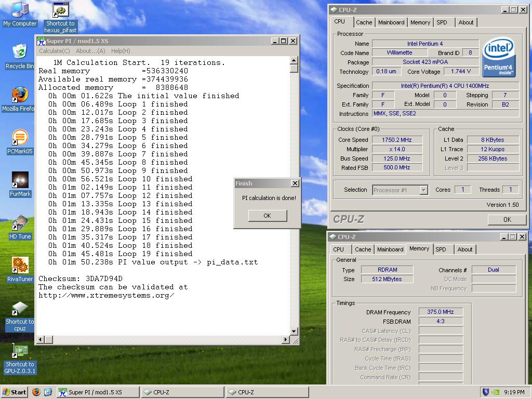
Task: Click Super PI horizontal scrollbar right arrow
Action: pyautogui.click(x=286, y=339)
